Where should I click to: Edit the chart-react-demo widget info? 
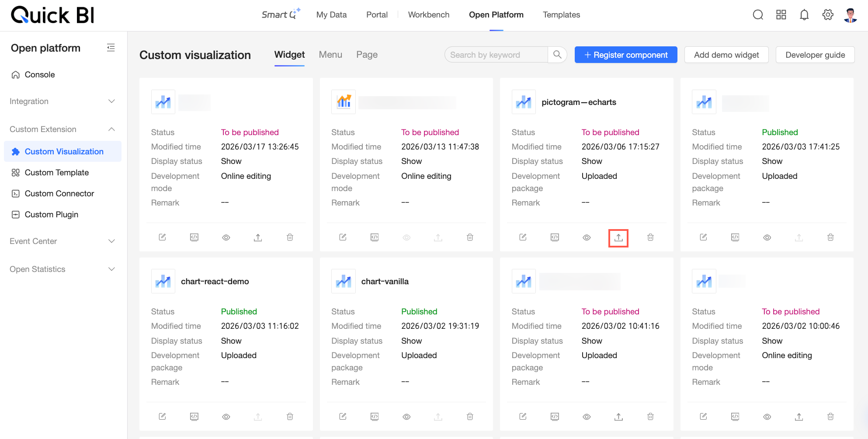pyautogui.click(x=162, y=417)
